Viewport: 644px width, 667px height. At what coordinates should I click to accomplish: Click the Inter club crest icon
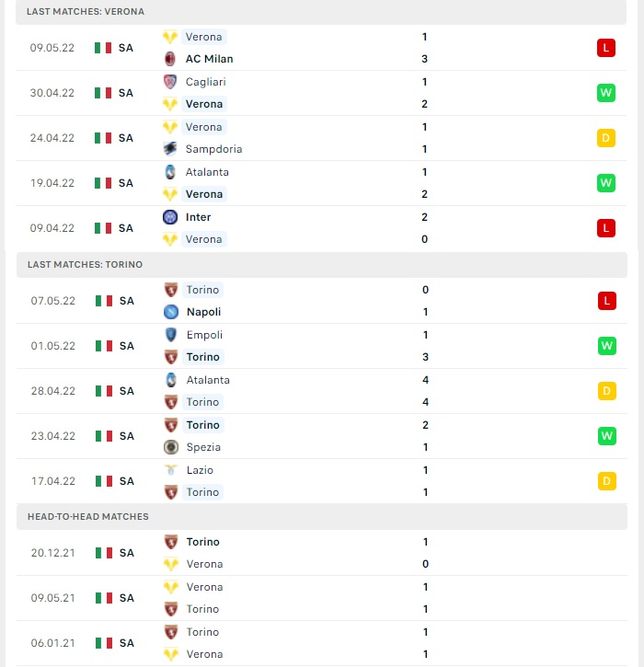click(170, 217)
